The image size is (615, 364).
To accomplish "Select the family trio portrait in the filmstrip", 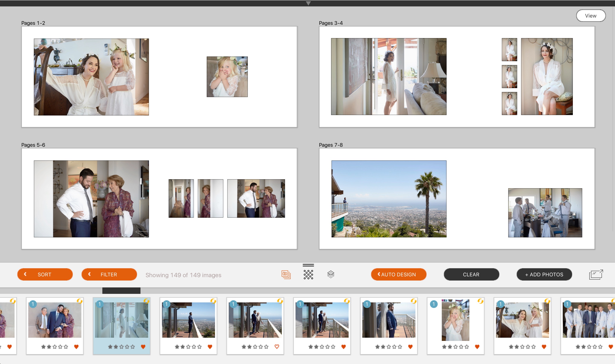I will [55, 320].
